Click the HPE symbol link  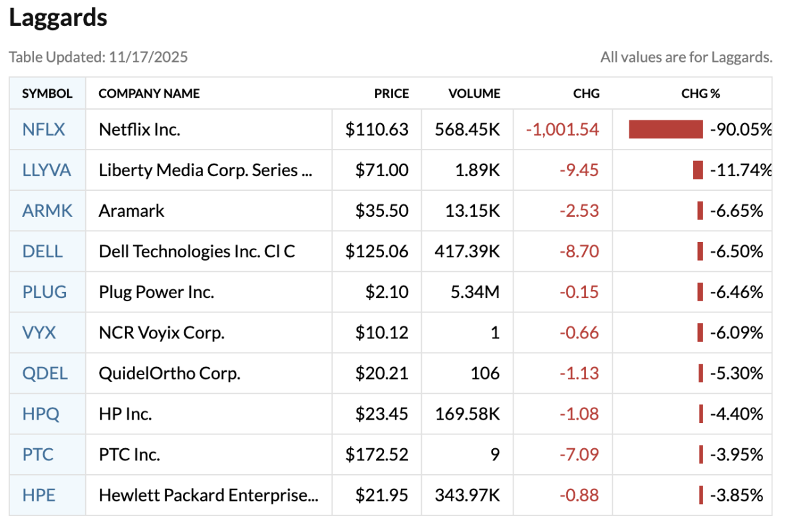(x=39, y=495)
